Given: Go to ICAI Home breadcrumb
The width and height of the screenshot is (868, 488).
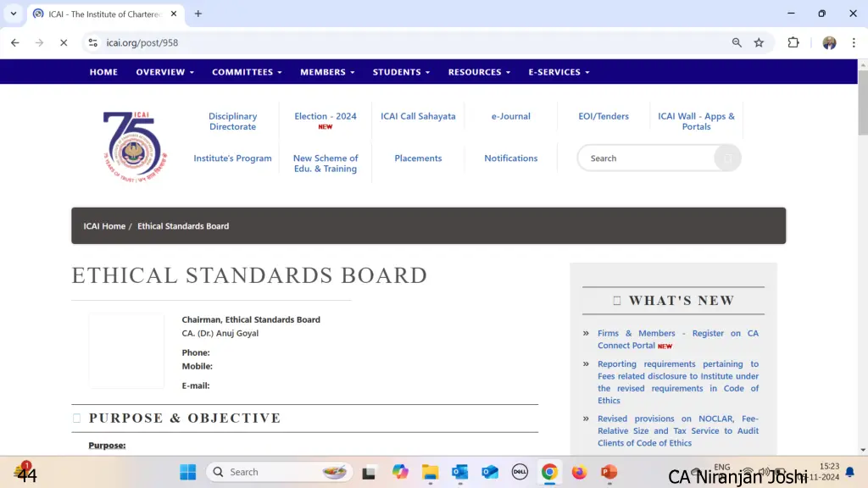Looking at the screenshot, I should pos(104,225).
